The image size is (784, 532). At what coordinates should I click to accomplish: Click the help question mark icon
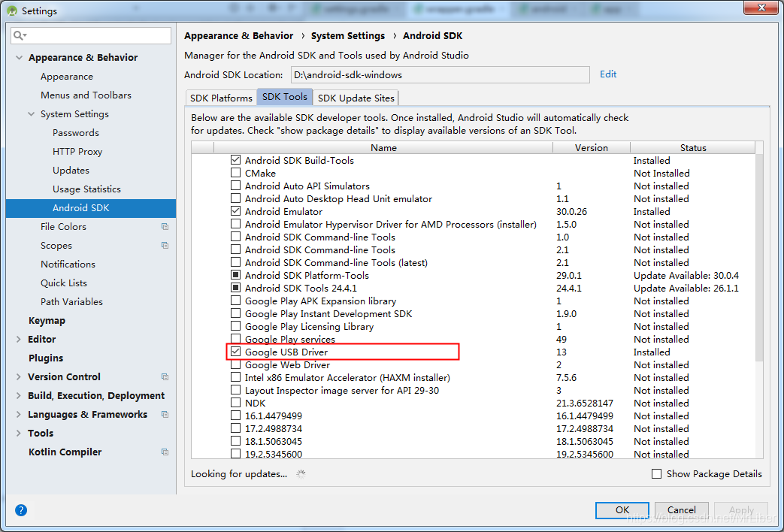coord(21,510)
